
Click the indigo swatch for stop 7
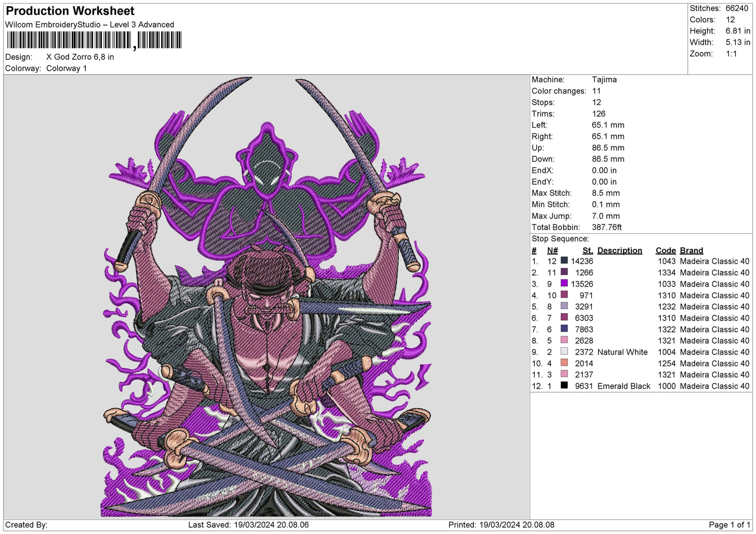564,328
